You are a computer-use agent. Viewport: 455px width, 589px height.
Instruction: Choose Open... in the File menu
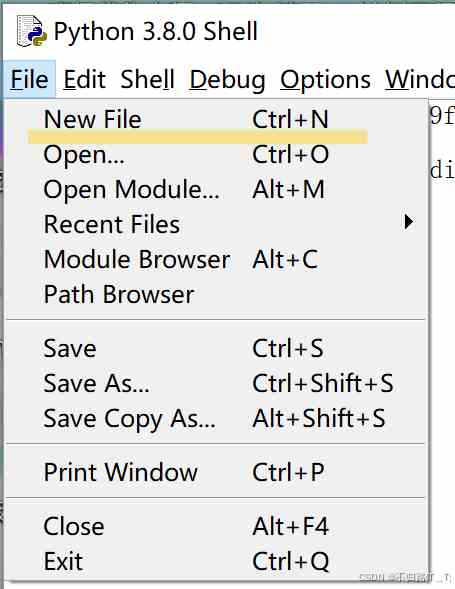click(x=216, y=154)
